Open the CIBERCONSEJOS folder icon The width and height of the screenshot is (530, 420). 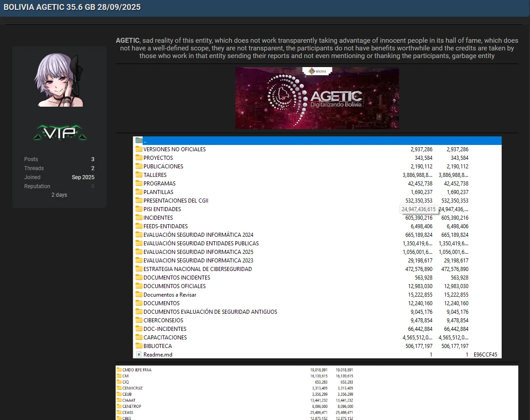139,320
